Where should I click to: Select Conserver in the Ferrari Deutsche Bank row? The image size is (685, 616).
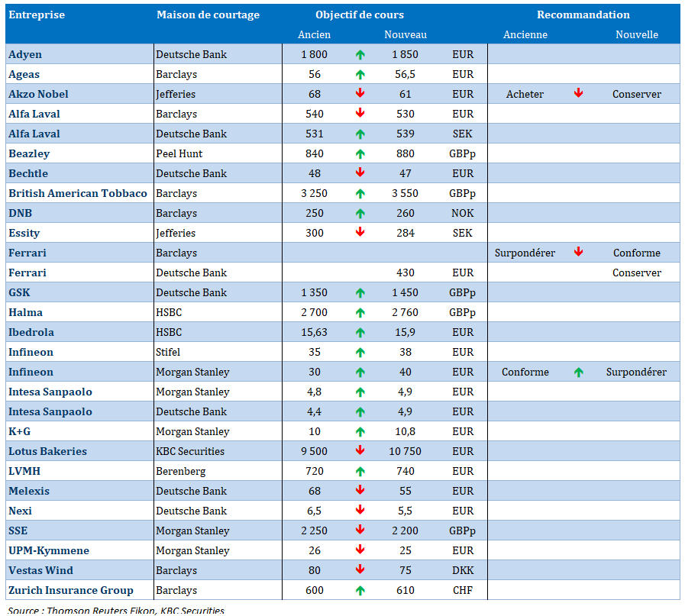point(637,273)
